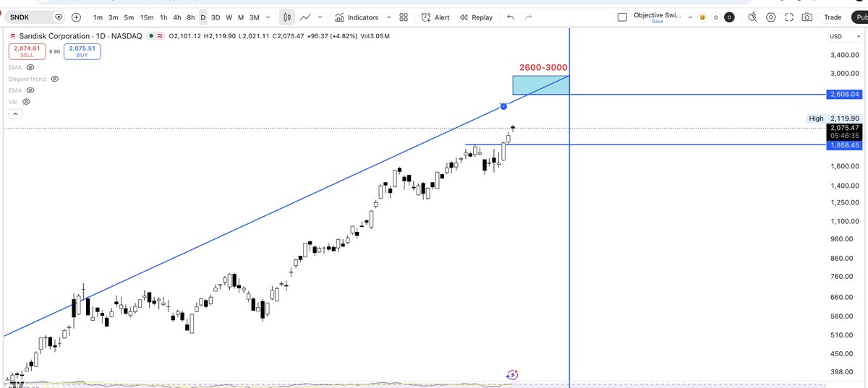Expand the chart style dropdown chevron
This screenshot has width=868, height=388.
(x=320, y=17)
